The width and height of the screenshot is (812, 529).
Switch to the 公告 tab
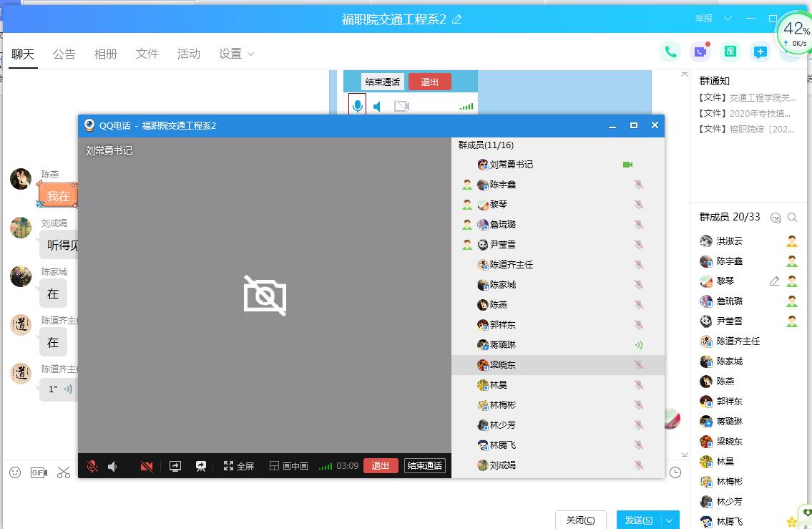point(64,54)
